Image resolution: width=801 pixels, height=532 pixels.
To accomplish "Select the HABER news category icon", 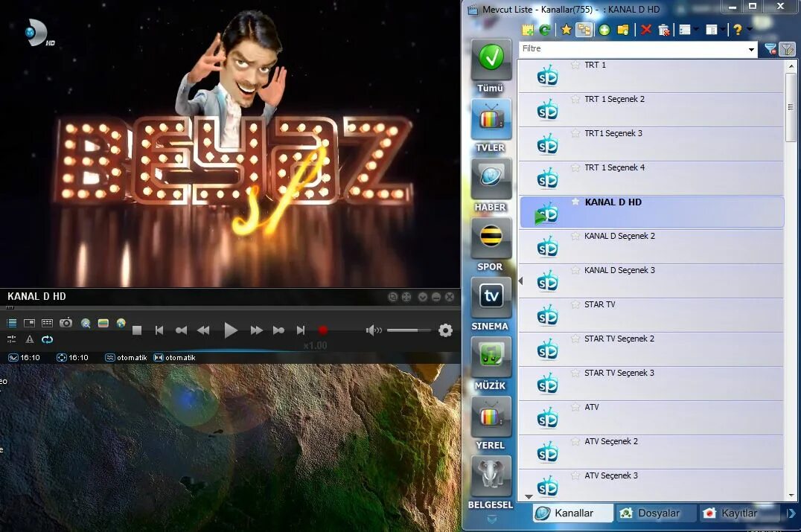I will pyautogui.click(x=491, y=178).
